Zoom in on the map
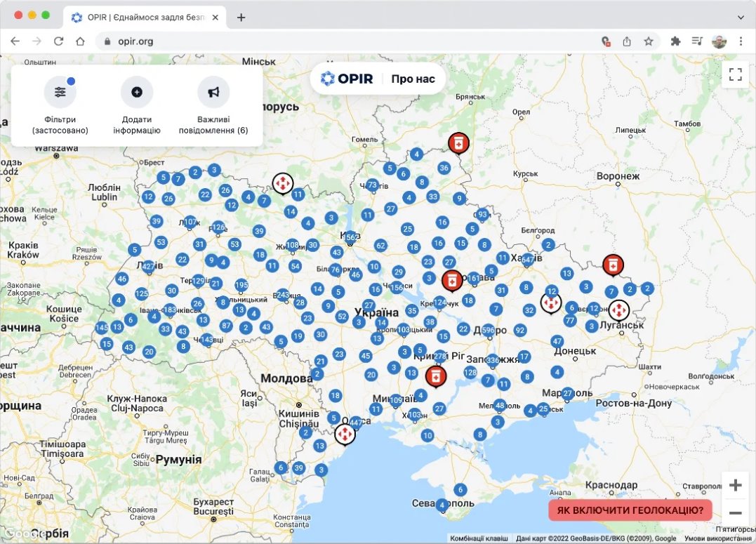The height and width of the screenshot is (544, 756). point(735,485)
